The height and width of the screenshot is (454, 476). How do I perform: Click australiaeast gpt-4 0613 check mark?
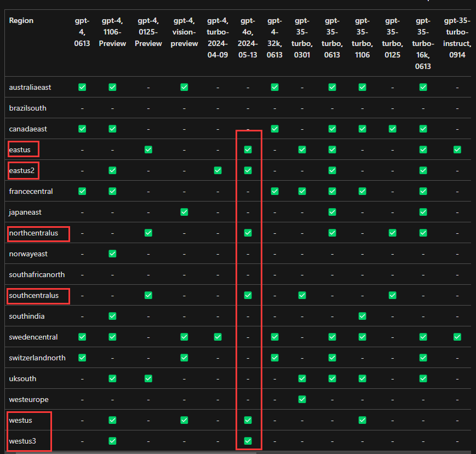pos(82,88)
